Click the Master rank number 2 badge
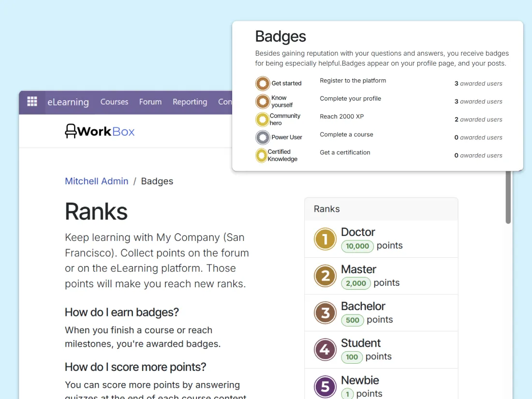 [x=325, y=276]
